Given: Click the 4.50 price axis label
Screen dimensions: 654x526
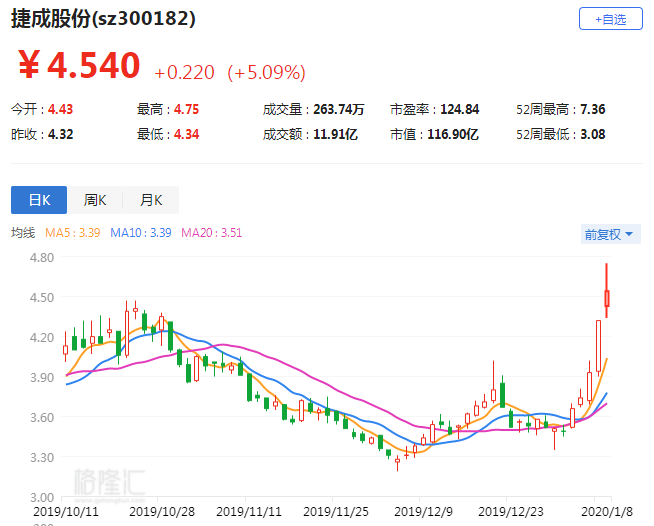Looking at the screenshot, I should click(x=42, y=297).
